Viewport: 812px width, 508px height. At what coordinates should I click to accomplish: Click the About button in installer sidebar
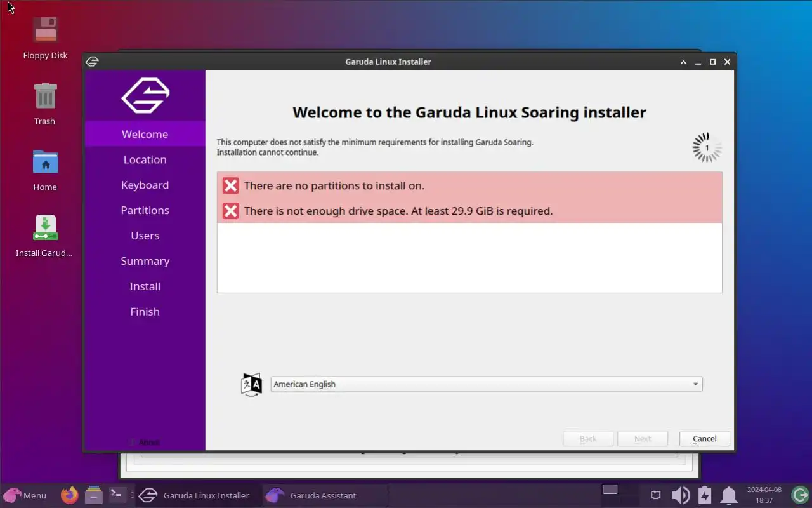pyautogui.click(x=145, y=442)
